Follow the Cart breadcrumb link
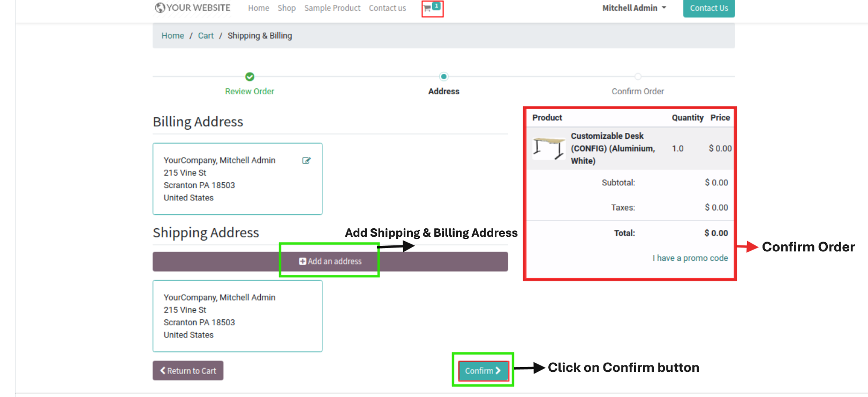Screen dimensions: 868x397 [x=206, y=35]
